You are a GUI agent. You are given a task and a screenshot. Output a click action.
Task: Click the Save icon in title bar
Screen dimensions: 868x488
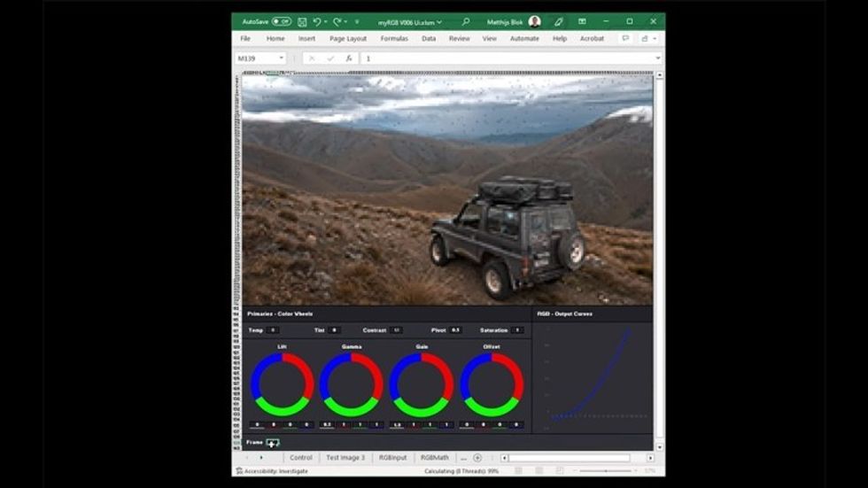pyautogui.click(x=302, y=21)
